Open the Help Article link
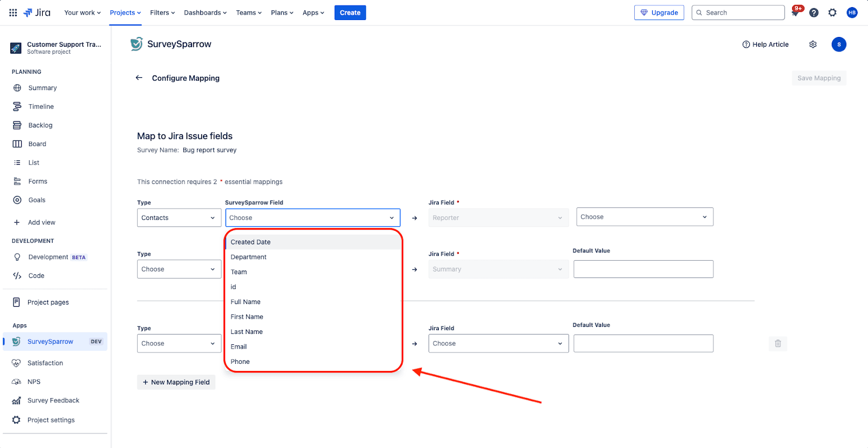The image size is (868, 448). (765, 45)
